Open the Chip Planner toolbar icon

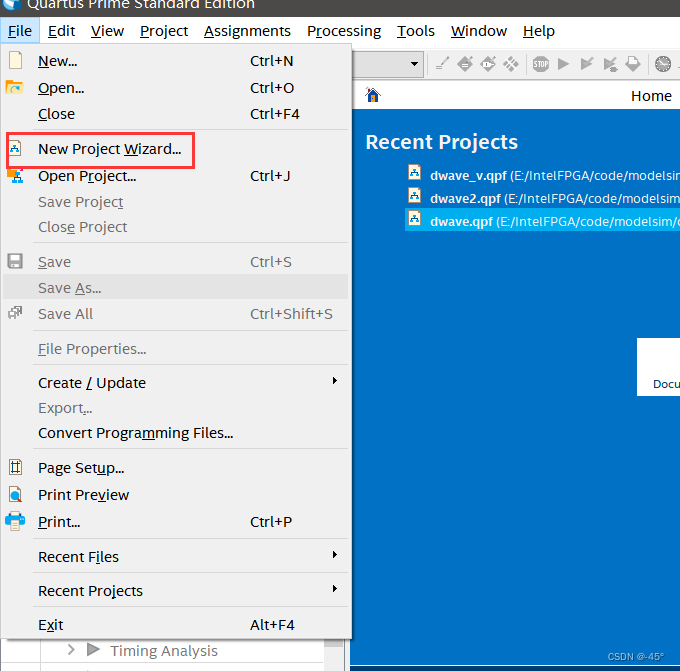(511, 64)
